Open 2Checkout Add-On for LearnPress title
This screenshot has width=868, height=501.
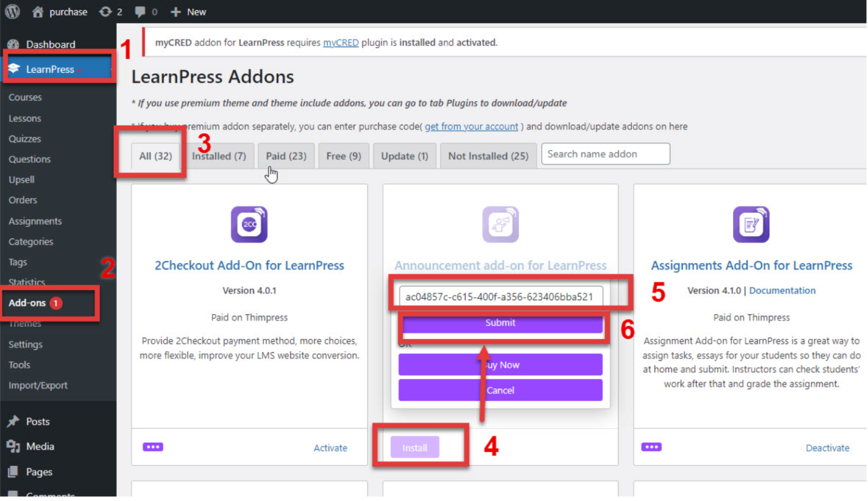tap(249, 265)
